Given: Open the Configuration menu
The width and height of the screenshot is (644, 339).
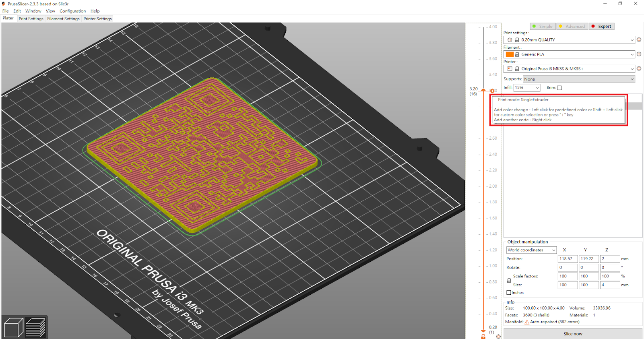Looking at the screenshot, I should [72, 11].
